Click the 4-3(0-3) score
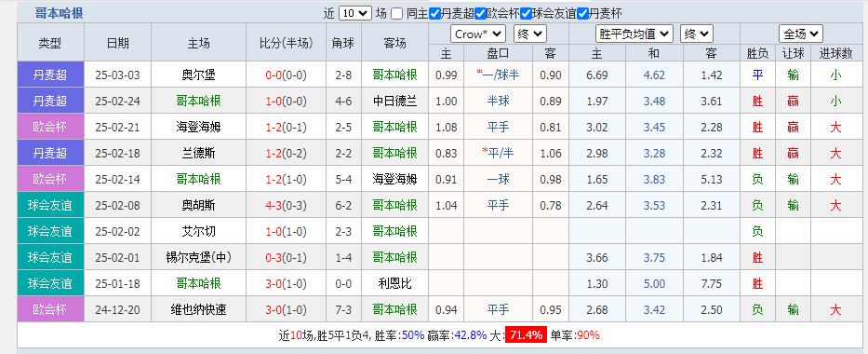This screenshot has height=354, width=868. click(286, 206)
